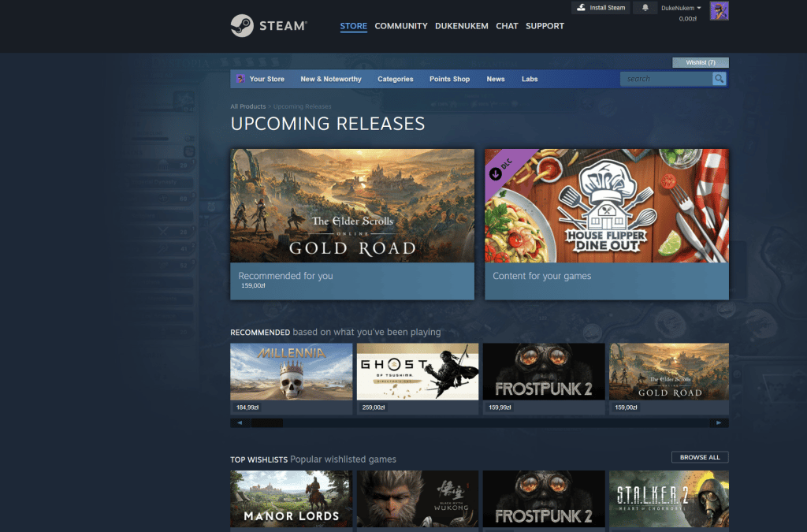
Task: Click the 159,99zł price label
Action: [x=500, y=407]
